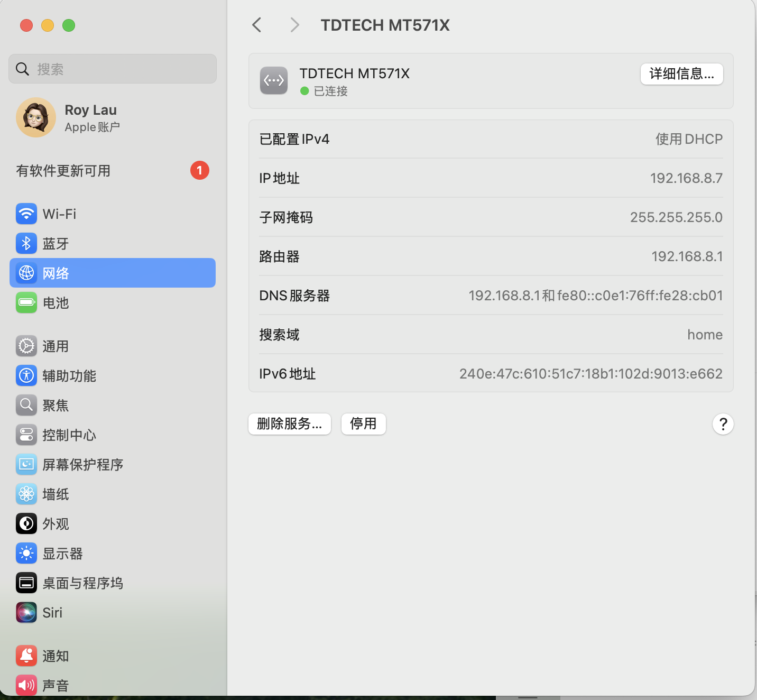757x700 pixels.
Task: Click the 已连接 connected status text
Action: pyautogui.click(x=331, y=91)
